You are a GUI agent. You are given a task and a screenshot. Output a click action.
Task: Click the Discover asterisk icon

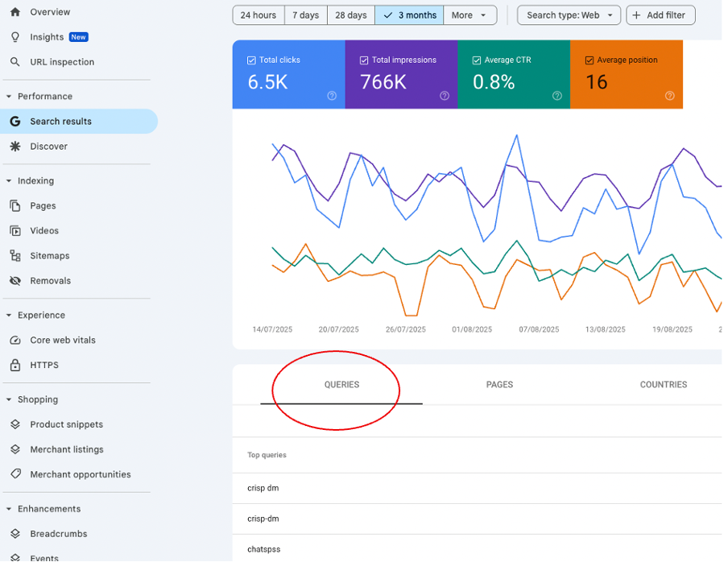14,147
